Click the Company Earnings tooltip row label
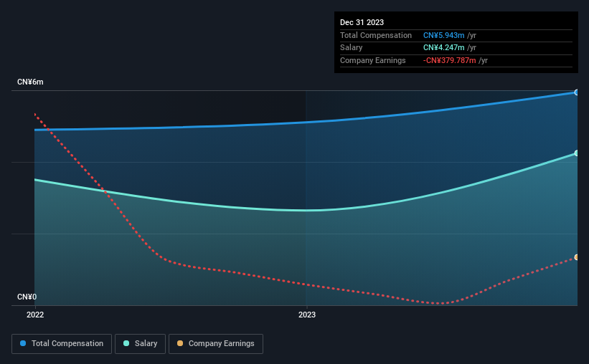 click(372, 60)
